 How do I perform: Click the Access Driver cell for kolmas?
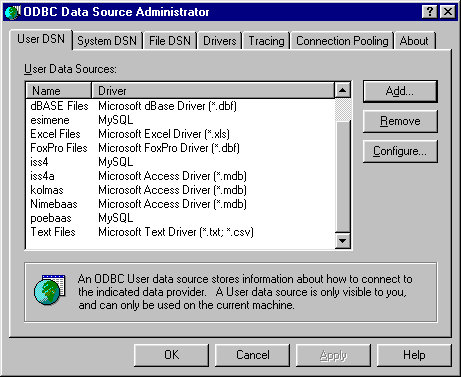point(172,190)
